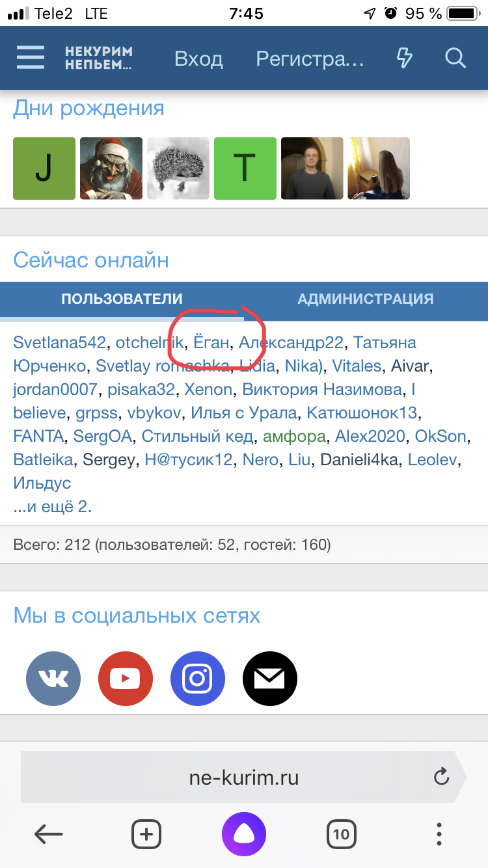Open the Instagram profile icon

pyautogui.click(x=198, y=679)
